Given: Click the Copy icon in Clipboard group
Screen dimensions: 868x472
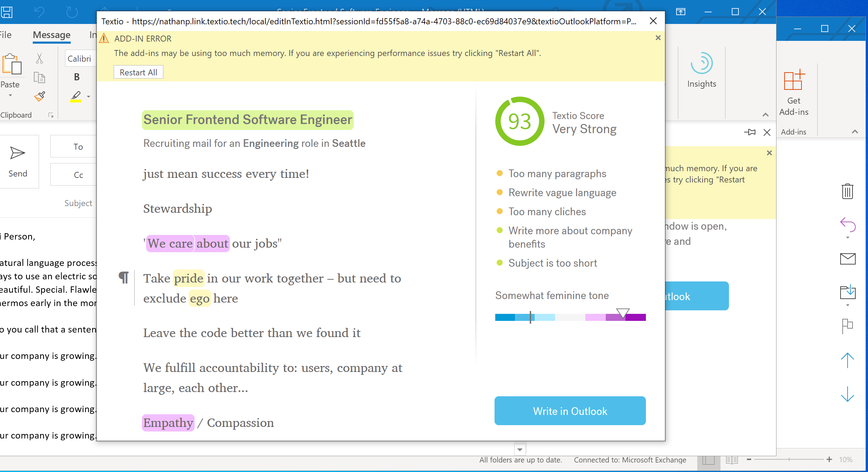Looking at the screenshot, I should pos(39,77).
